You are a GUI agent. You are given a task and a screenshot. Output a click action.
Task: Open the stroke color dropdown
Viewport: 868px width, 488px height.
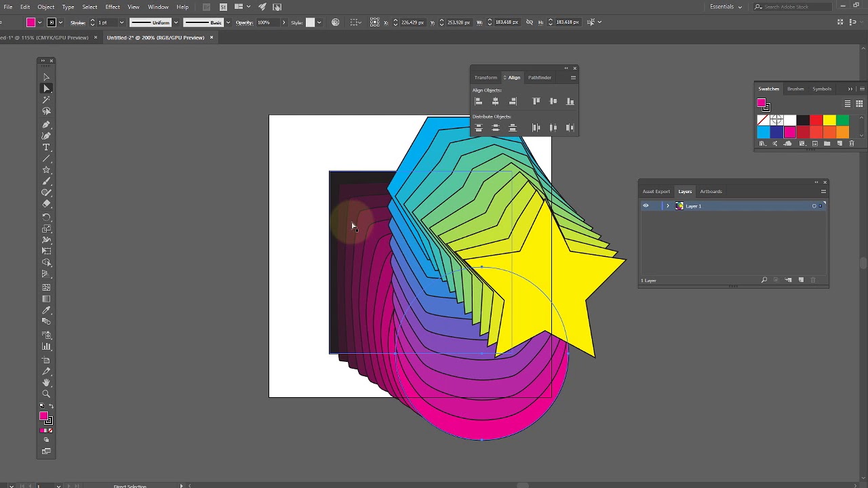(60, 22)
